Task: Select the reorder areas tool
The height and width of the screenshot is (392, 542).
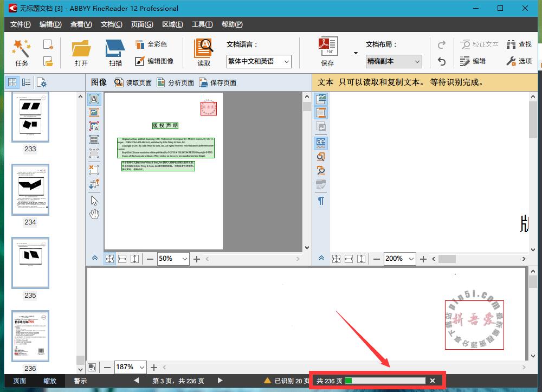Action: coord(94,184)
